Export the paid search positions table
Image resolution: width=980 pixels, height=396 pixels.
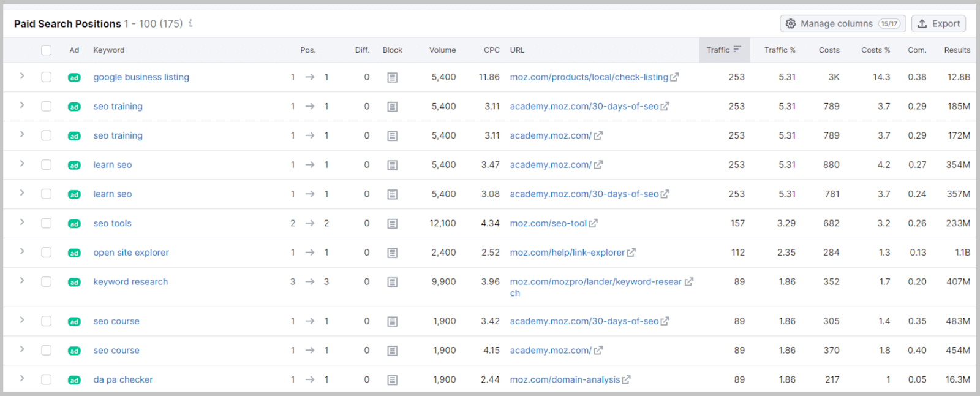(x=939, y=23)
